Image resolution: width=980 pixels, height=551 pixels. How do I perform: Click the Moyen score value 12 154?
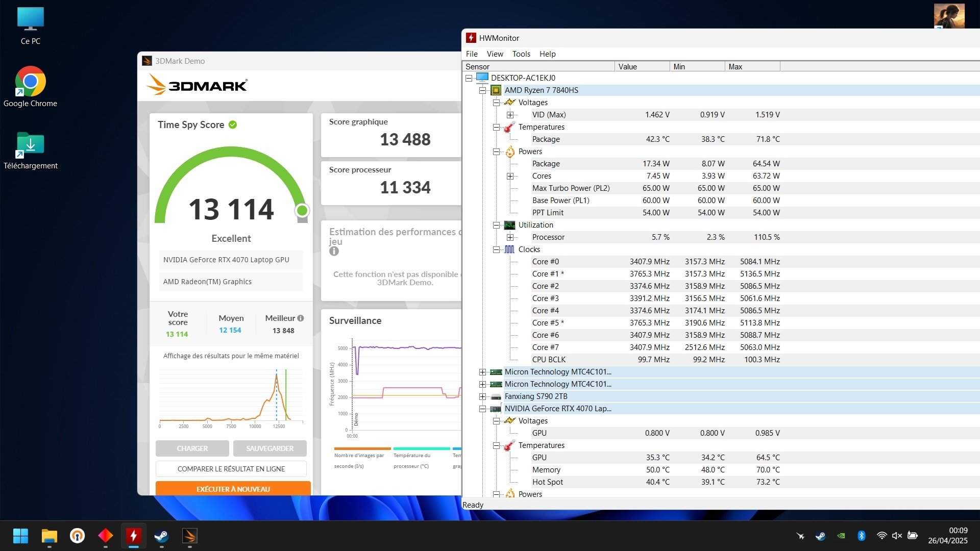click(x=230, y=330)
